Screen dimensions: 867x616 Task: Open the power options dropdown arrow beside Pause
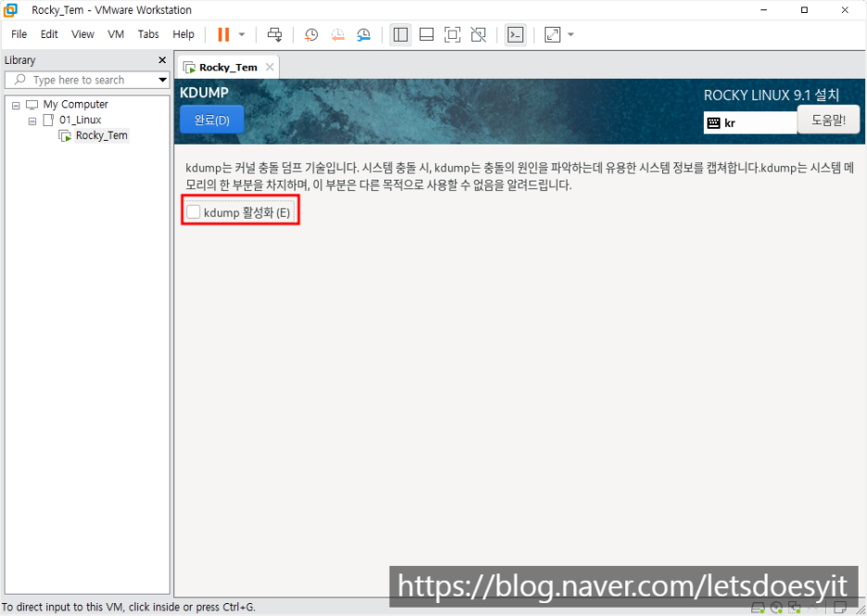[x=242, y=34]
